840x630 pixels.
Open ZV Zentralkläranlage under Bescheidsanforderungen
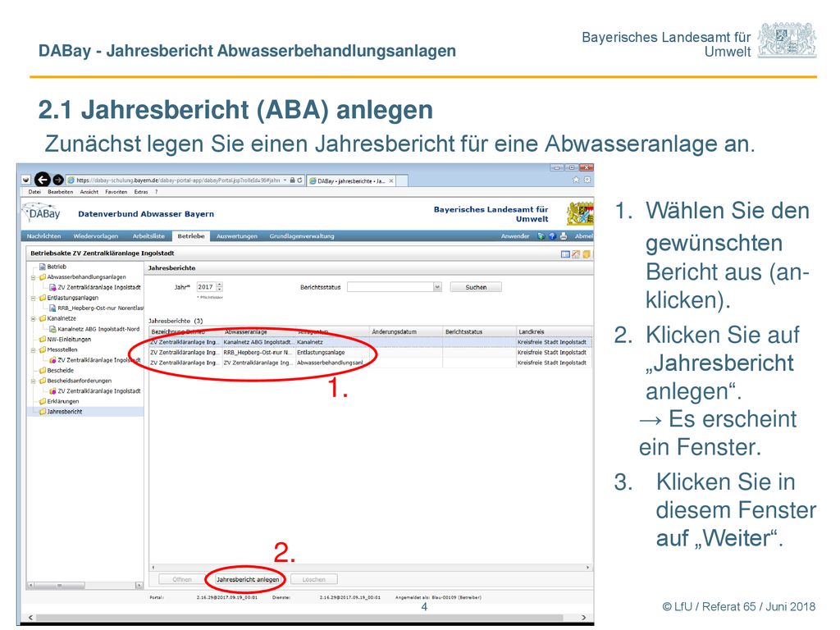pos(95,391)
